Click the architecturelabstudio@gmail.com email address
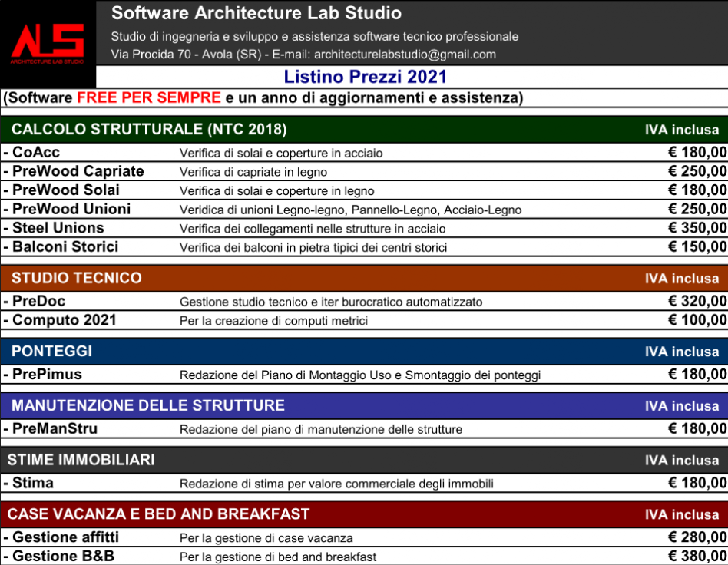Viewport: 728px width, 565px height. (405, 55)
